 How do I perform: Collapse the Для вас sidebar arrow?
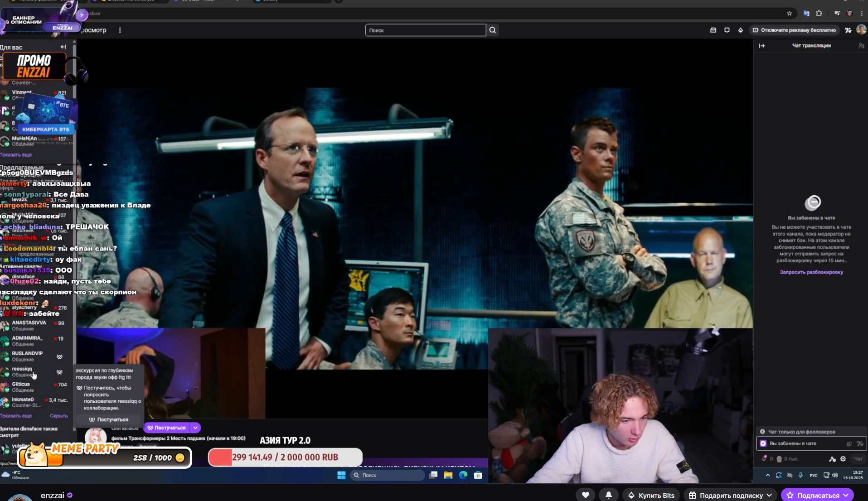coord(63,47)
